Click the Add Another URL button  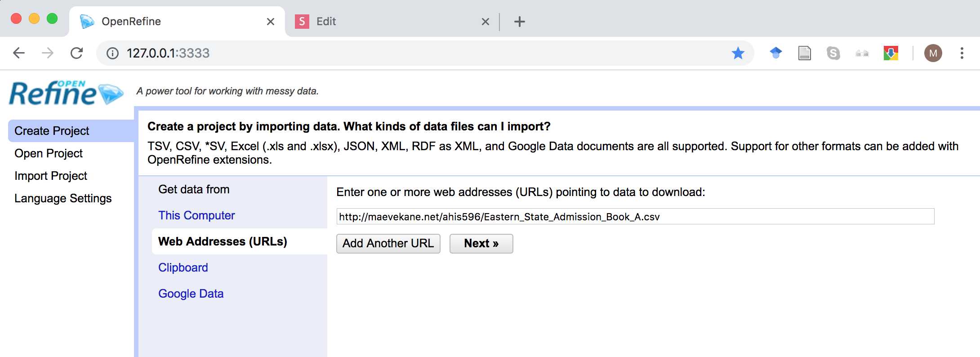(388, 243)
